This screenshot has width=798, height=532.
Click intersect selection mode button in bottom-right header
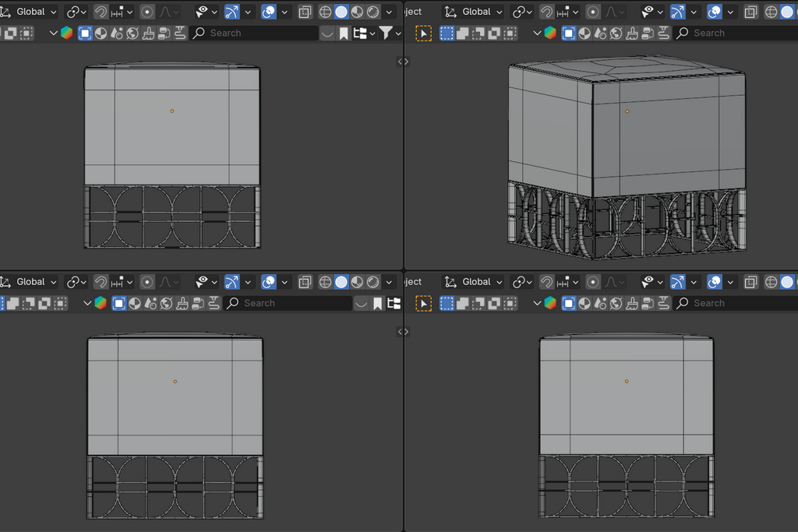pyautogui.click(x=510, y=303)
